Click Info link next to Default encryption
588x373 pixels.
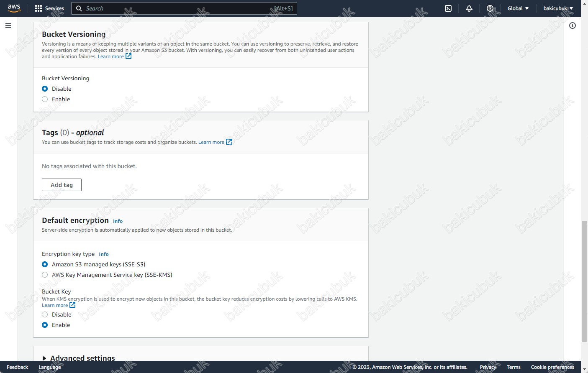[118, 221]
